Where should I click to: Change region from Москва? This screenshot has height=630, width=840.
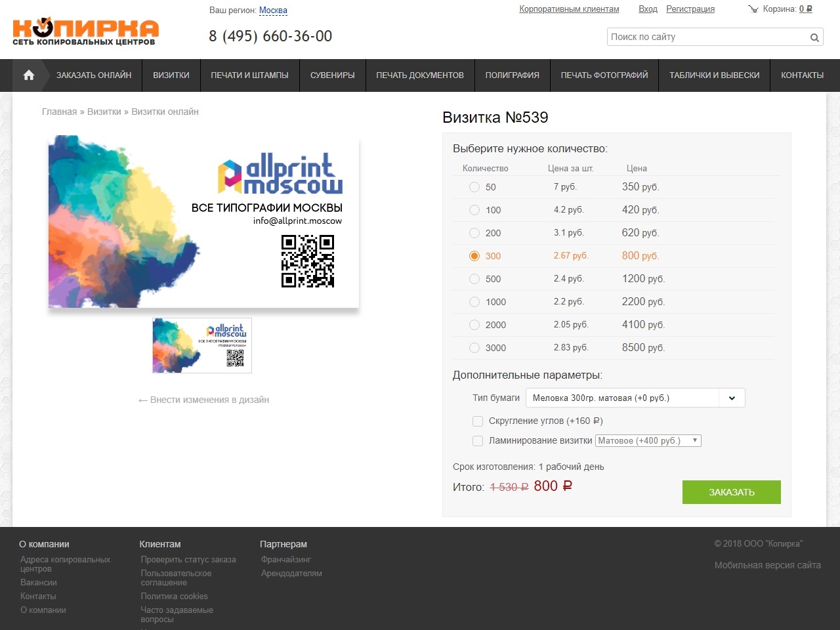[x=273, y=10]
